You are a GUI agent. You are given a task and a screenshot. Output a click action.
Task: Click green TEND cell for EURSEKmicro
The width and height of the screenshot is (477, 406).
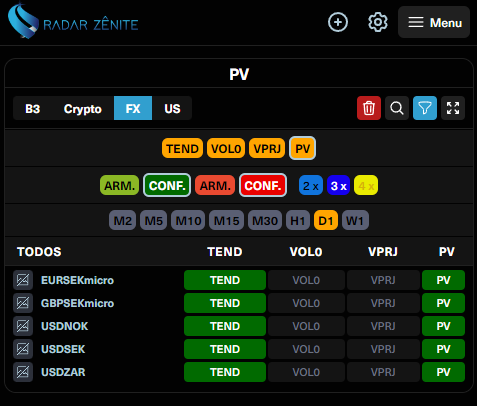[x=225, y=280]
